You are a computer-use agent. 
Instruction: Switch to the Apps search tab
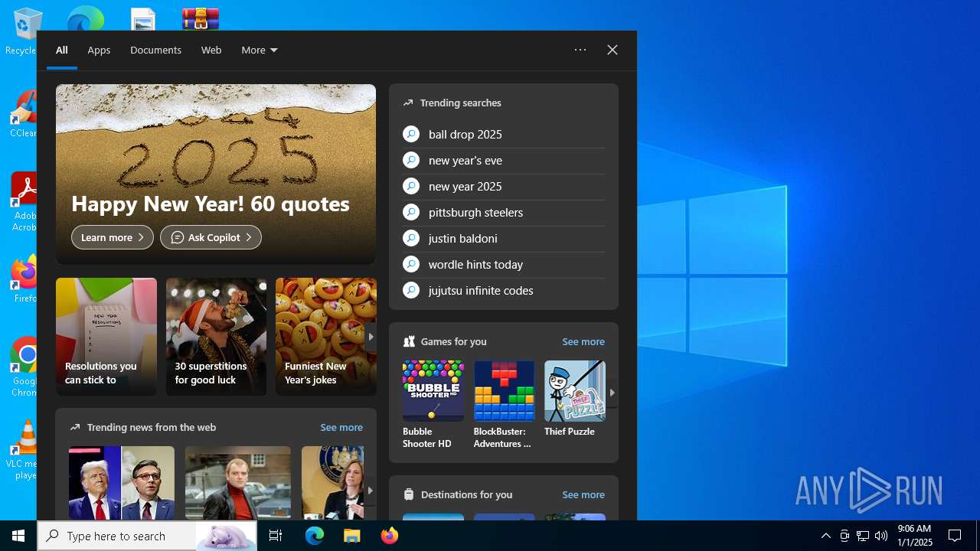99,50
